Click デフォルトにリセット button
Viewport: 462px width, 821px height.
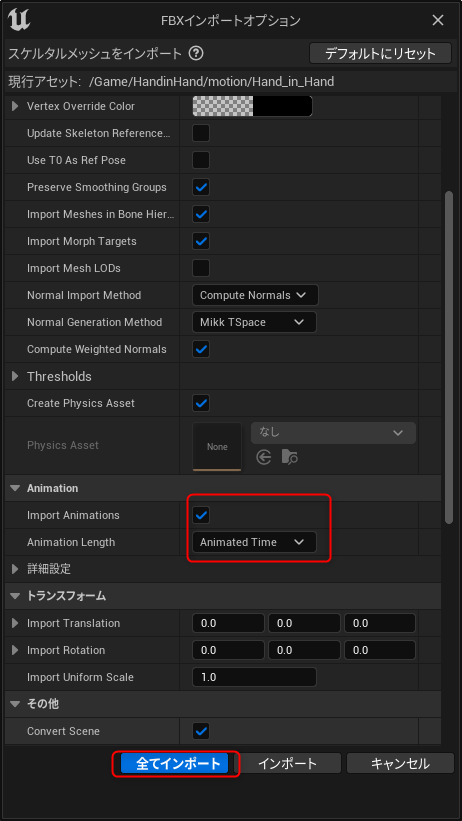point(380,53)
